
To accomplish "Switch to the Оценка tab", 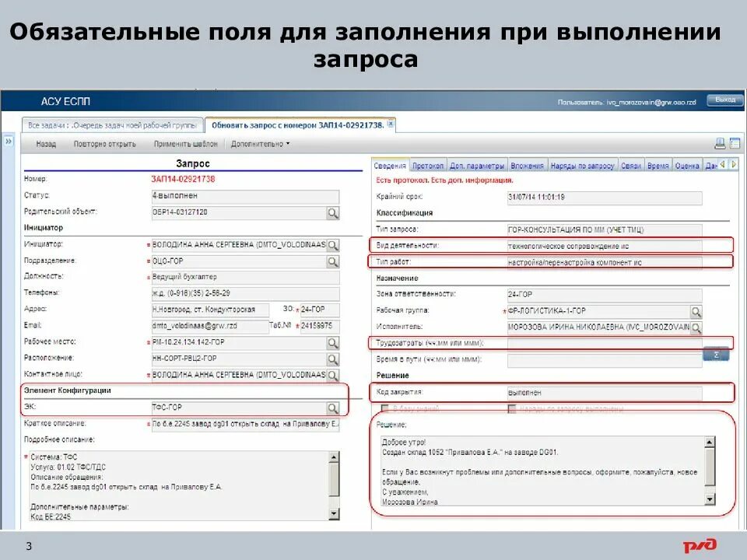I will pos(686,166).
